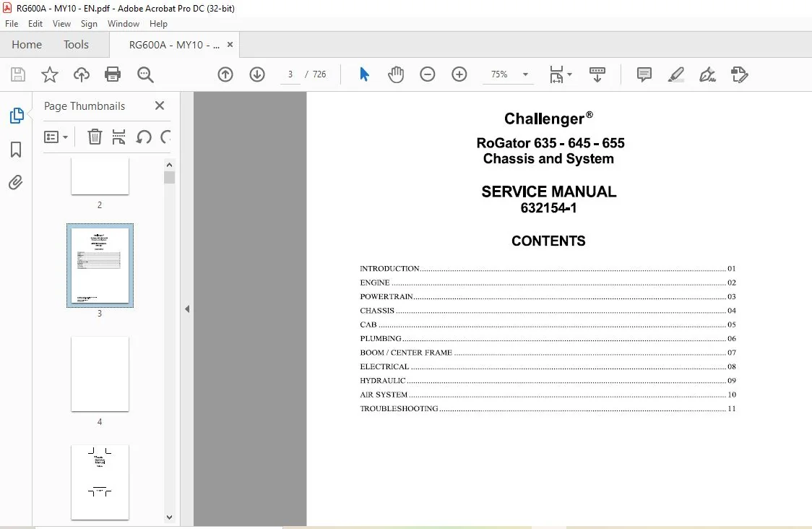812x529 pixels.
Task: Show Page Thumbnails side panel icon
Action: click(x=17, y=116)
